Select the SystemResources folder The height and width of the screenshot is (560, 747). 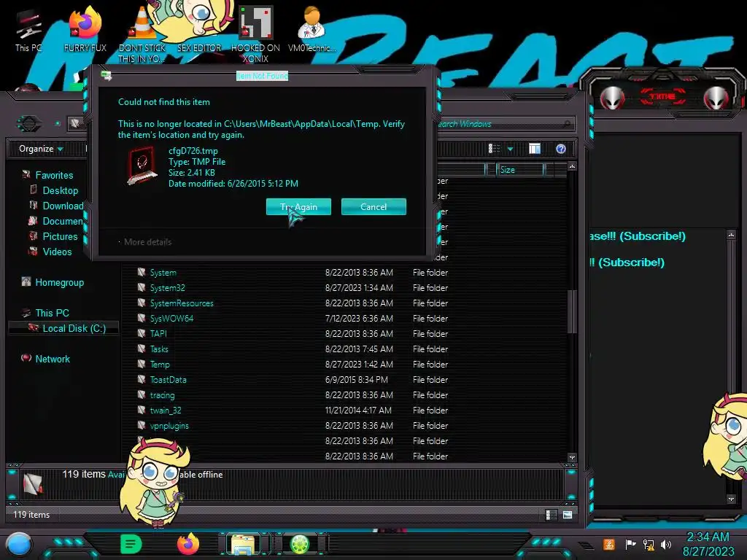(182, 303)
